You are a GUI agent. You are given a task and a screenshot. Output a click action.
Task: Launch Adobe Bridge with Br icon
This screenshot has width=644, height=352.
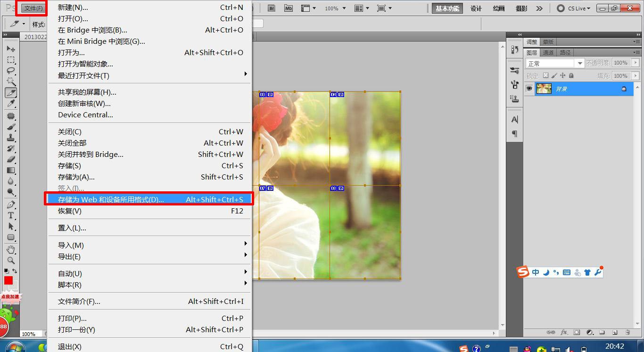click(272, 8)
